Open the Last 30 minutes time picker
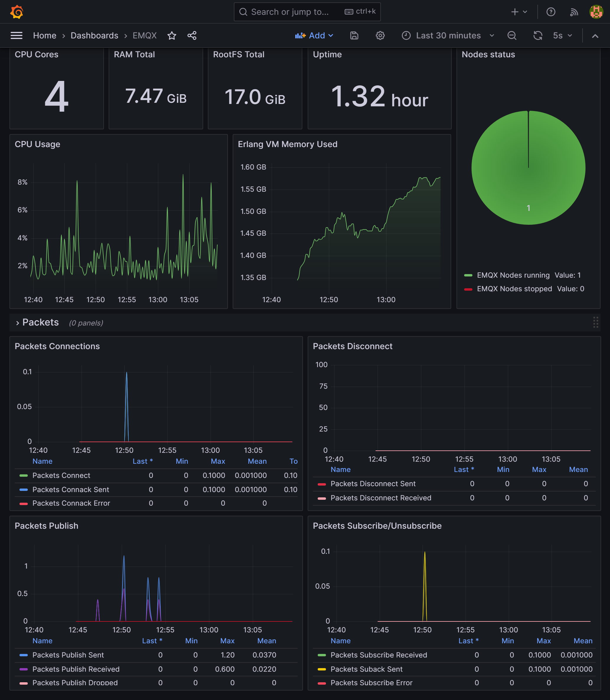610x700 pixels. click(448, 35)
